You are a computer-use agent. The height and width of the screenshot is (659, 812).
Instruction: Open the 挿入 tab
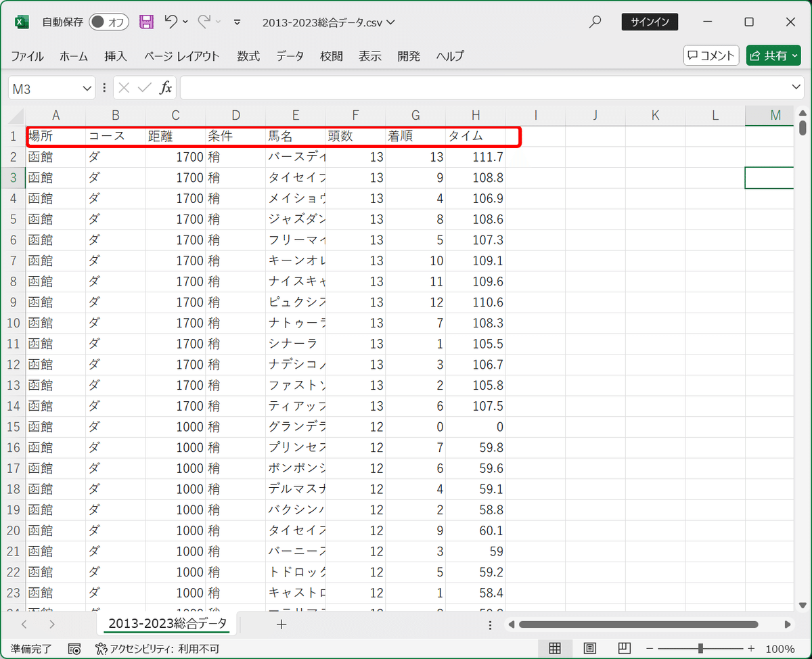(116, 56)
